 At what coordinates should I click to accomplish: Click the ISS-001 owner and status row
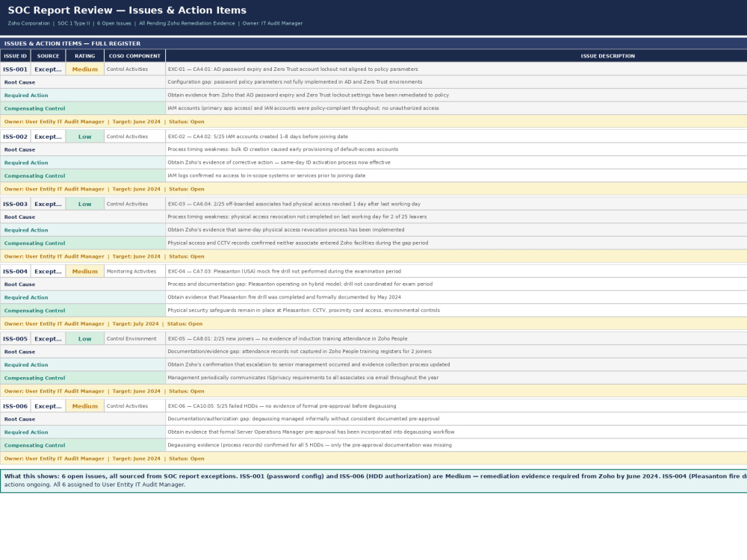coord(373,122)
